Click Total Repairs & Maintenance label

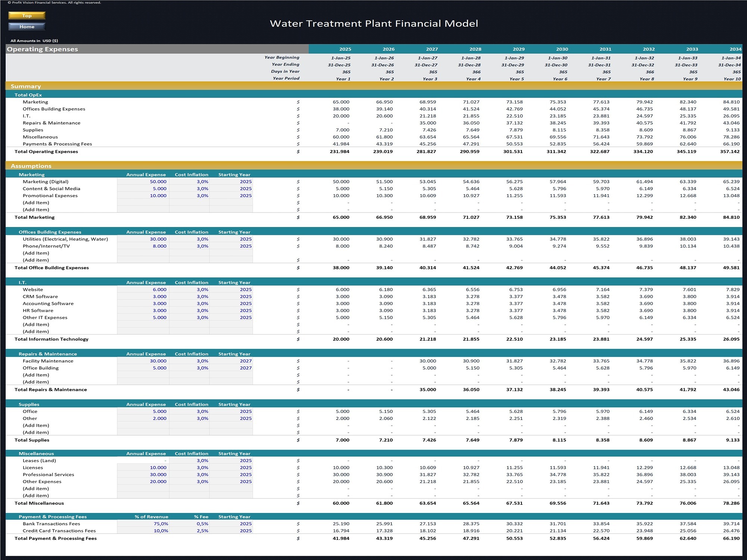[50, 389]
